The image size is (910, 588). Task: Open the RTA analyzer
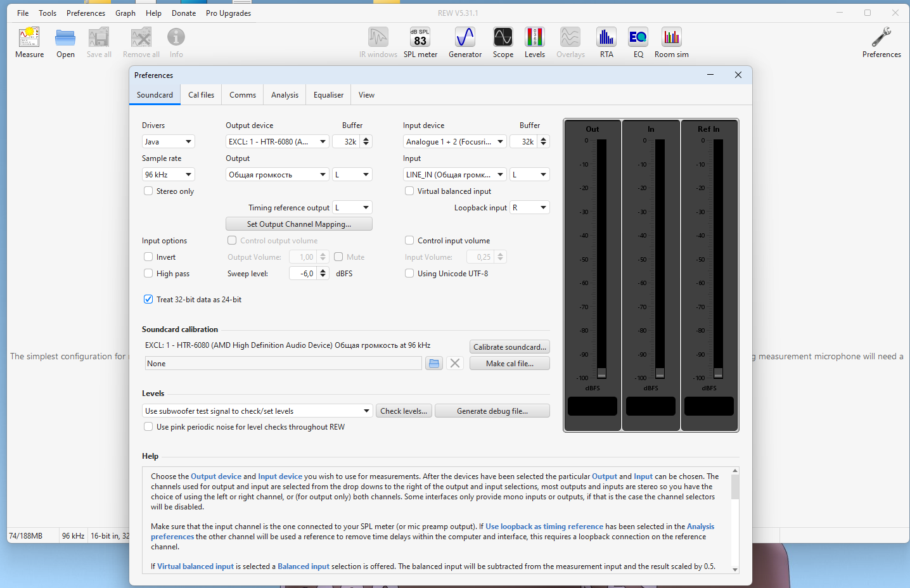(x=606, y=42)
